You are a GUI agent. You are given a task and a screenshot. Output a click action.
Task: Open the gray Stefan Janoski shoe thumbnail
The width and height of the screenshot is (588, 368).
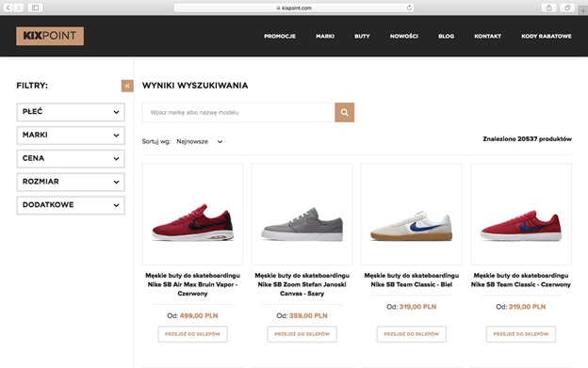coord(302,215)
